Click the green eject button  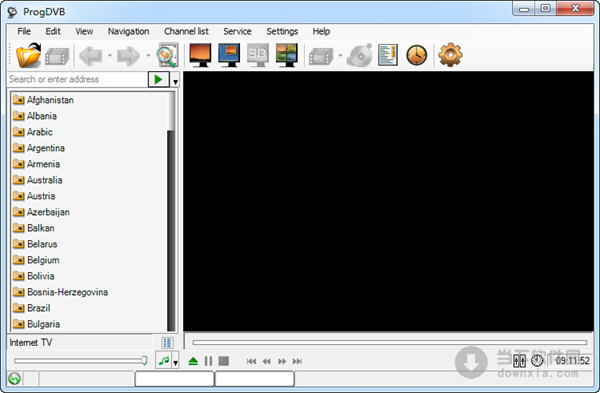click(193, 361)
